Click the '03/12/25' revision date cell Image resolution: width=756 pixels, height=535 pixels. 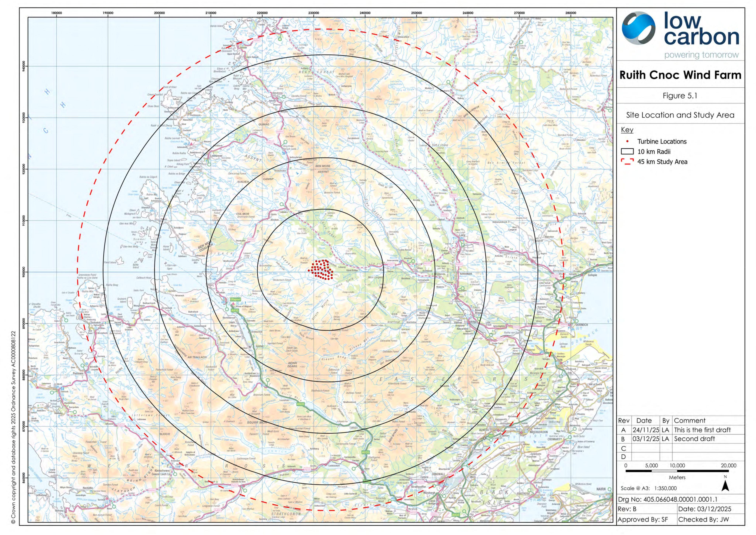(646, 439)
